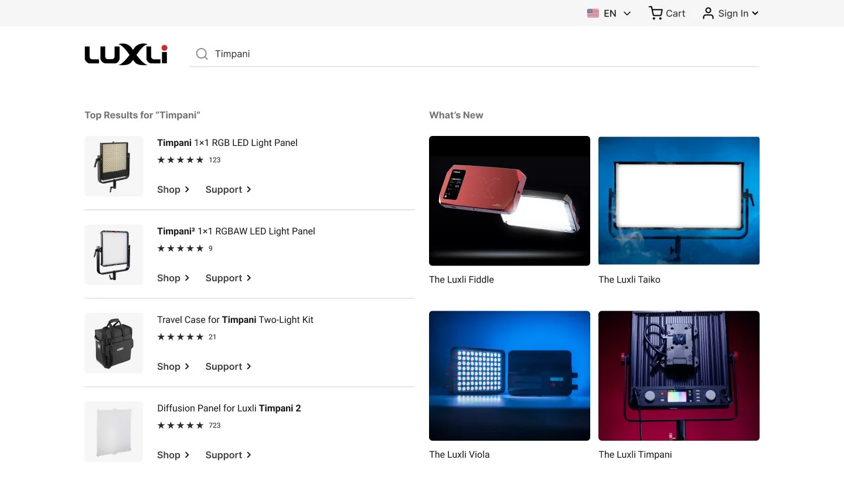
Task: Open Timpani 1×1 RGB LED Light Panel thumbnail
Action: point(114,166)
